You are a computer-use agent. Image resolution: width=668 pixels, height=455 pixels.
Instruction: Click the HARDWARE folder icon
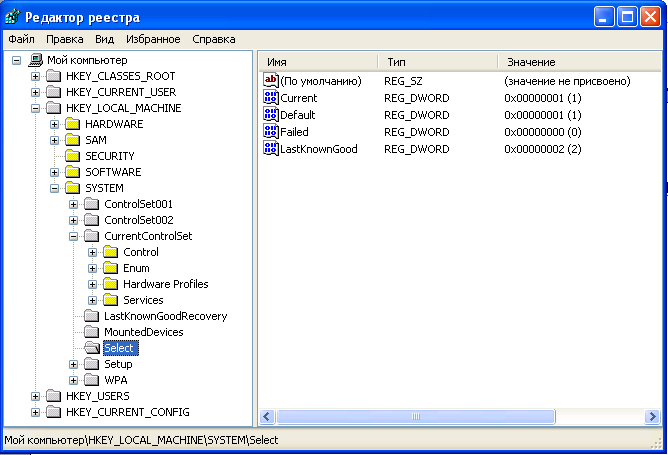click(x=72, y=124)
